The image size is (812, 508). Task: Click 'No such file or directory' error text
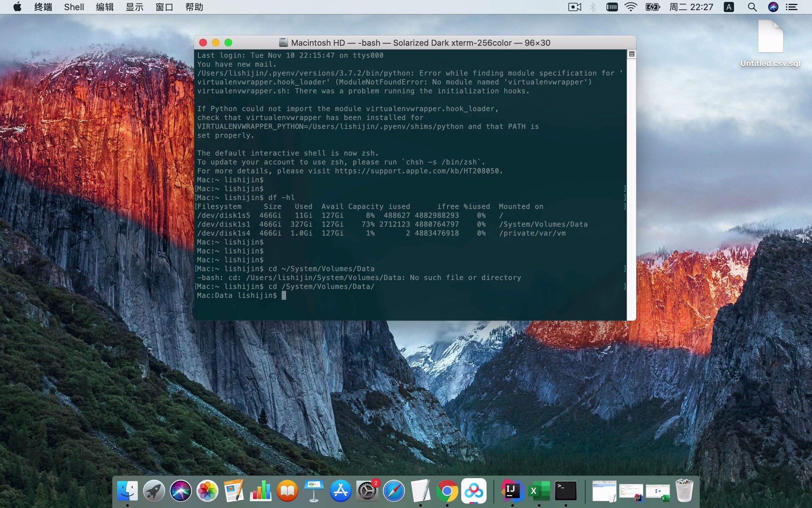click(x=465, y=277)
